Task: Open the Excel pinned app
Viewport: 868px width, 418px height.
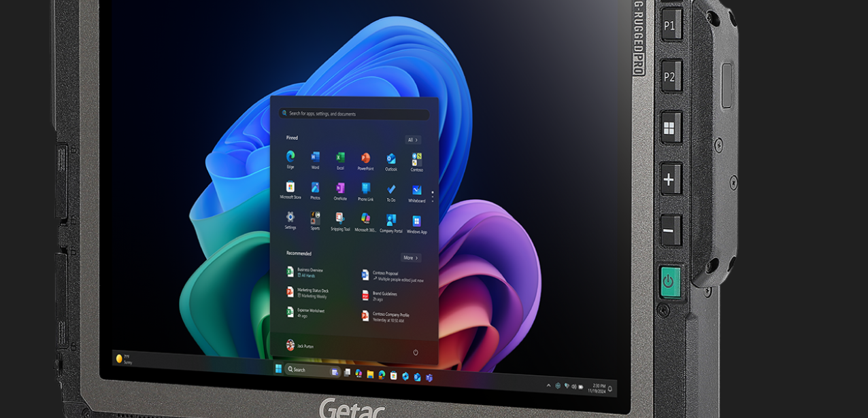Action: pos(340,160)
